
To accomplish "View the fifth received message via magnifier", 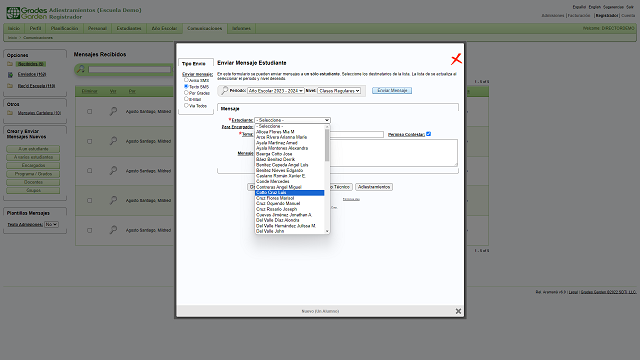I will (x=113, y=230).
